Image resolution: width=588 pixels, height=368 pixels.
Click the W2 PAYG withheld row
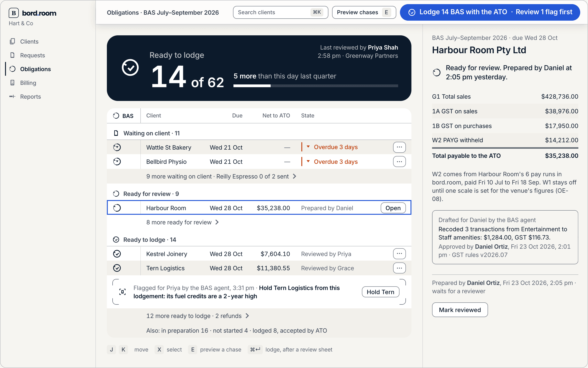(505, 140)
